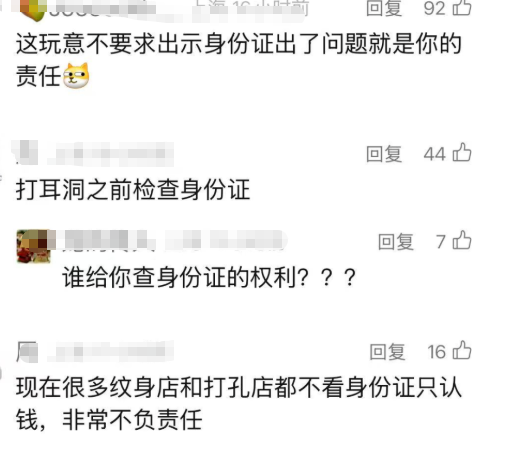Click 回复 next to the 92 count
532x461 pixels.
[x=384, y=8]
